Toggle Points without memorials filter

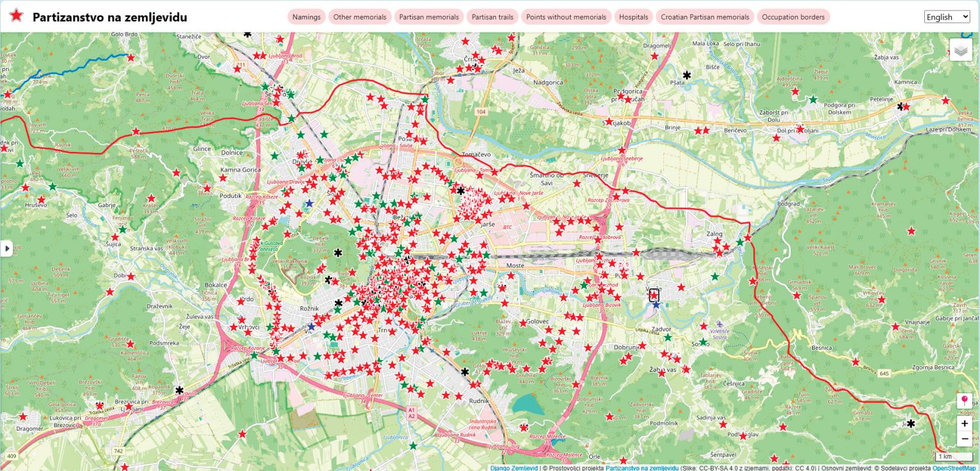tap(566, 17)
